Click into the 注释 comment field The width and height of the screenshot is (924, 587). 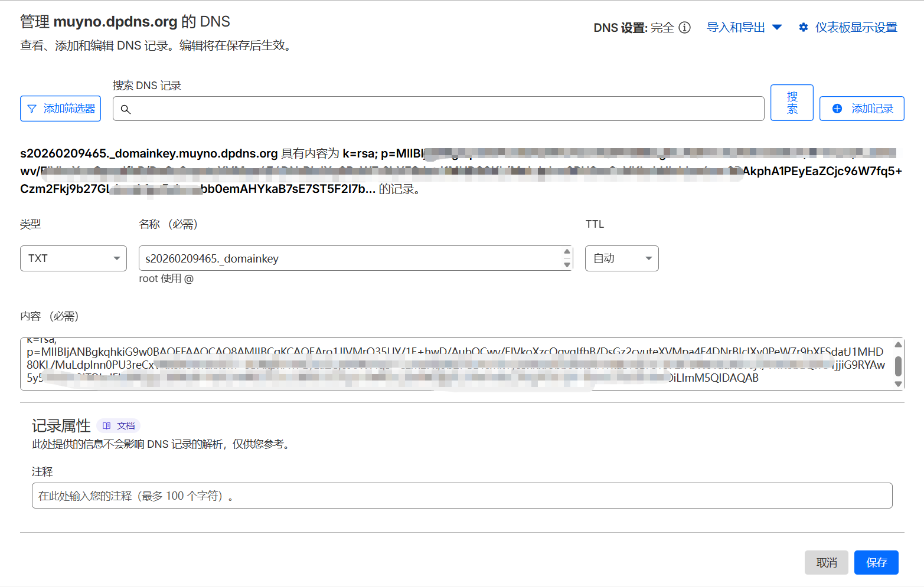462,496
